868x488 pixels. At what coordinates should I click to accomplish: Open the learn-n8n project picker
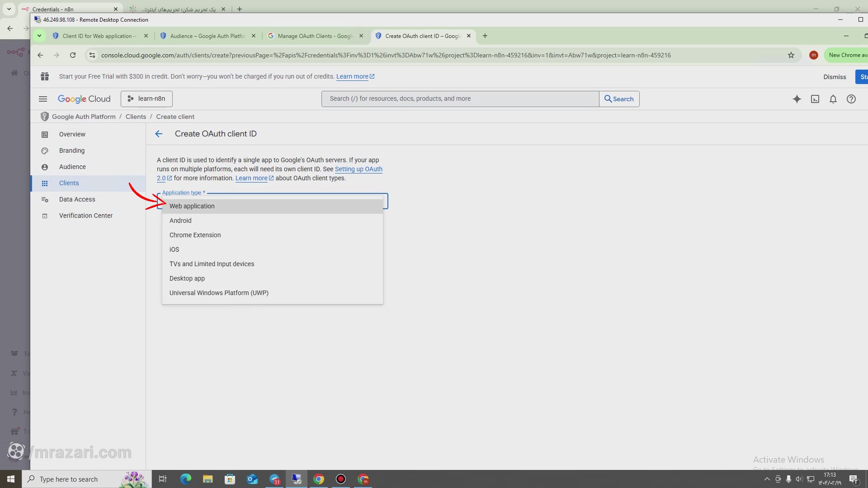(146, 99)
